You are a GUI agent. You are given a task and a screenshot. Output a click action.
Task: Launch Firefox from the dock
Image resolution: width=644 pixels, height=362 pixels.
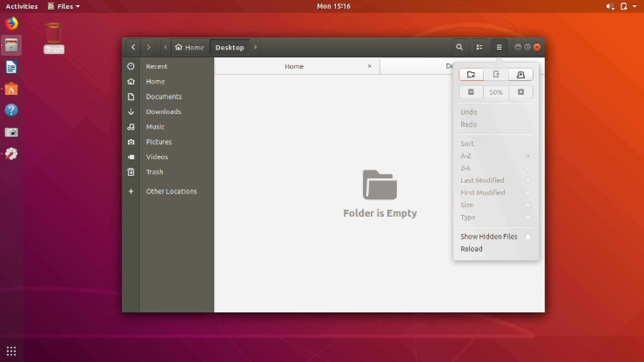pyautogui.click(x=11, y=23)
